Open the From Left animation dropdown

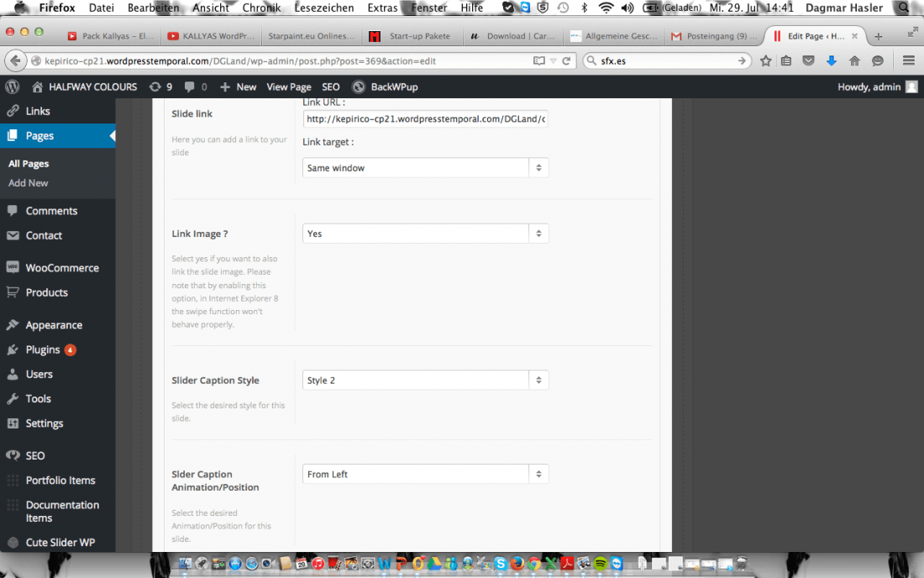tap(426, 474)
